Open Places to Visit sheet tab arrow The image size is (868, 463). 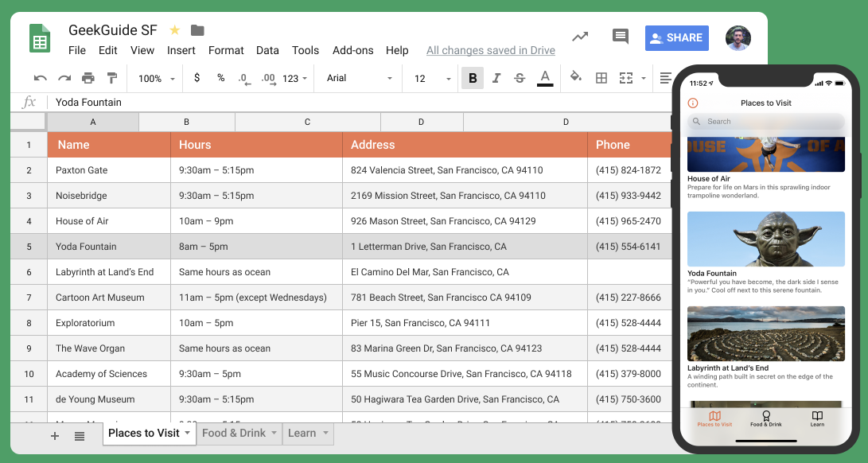tap(187, 433)
